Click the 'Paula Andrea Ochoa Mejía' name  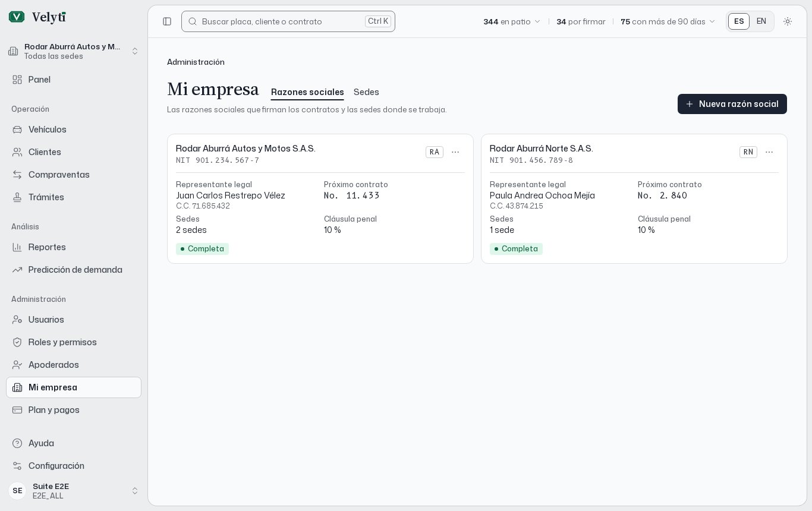(542, 195)
